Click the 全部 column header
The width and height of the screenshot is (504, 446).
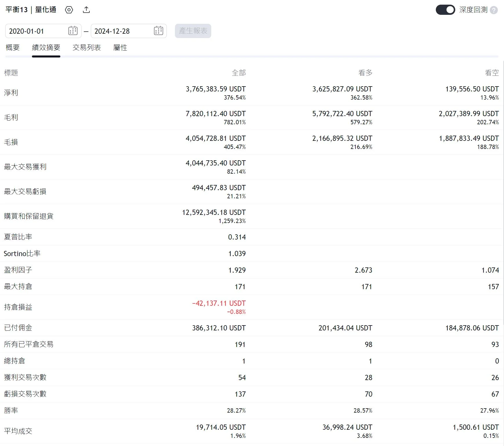coord(239,73)
